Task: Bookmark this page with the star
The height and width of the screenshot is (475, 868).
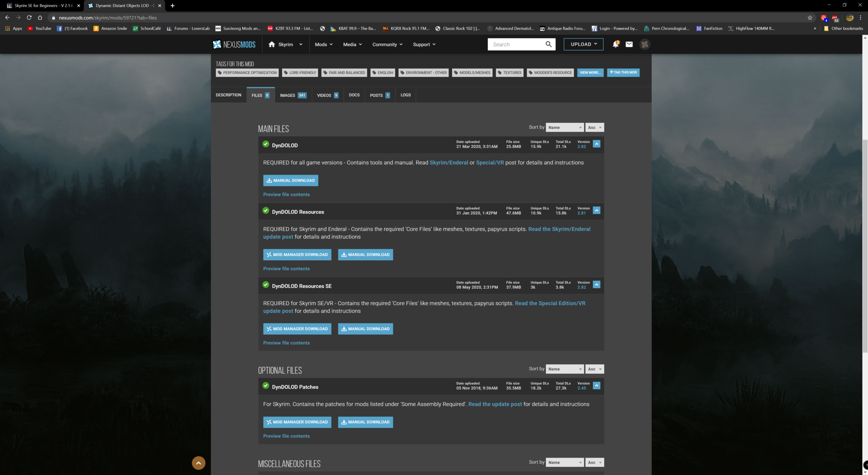Action: pyautogui.click(x=810, y=18)
